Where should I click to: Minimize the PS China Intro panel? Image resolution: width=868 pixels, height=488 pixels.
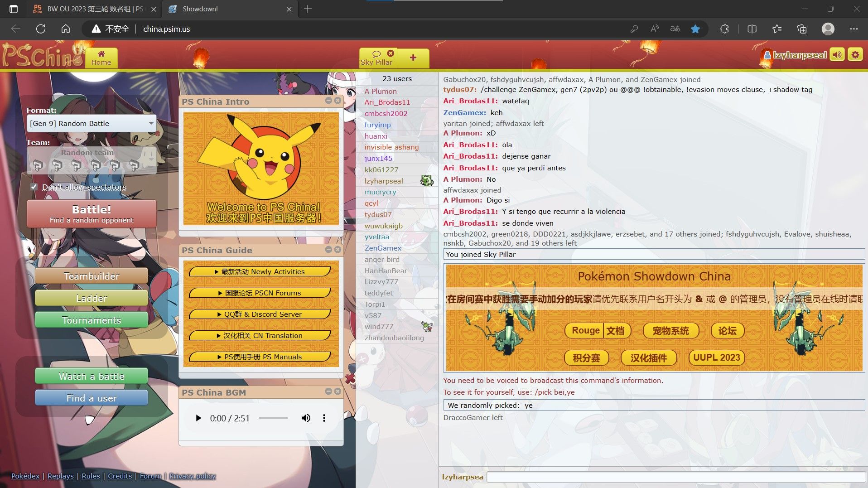tap(328, 101)
